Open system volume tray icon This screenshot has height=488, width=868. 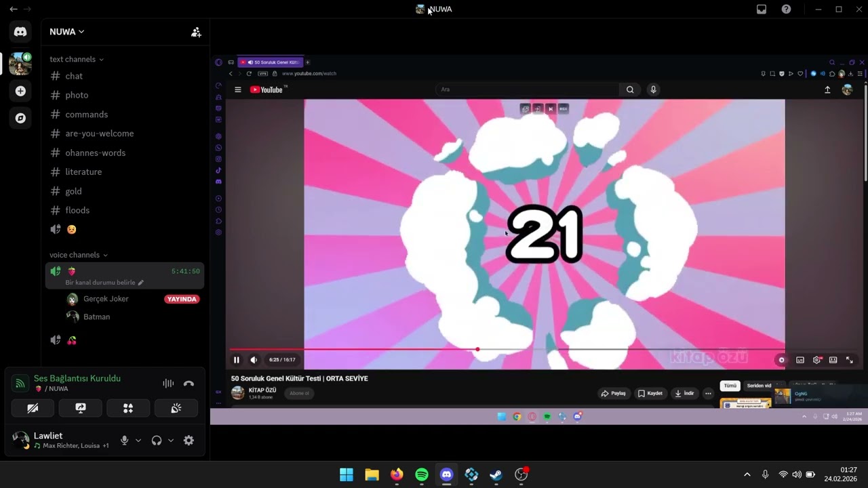pos(797,474)
